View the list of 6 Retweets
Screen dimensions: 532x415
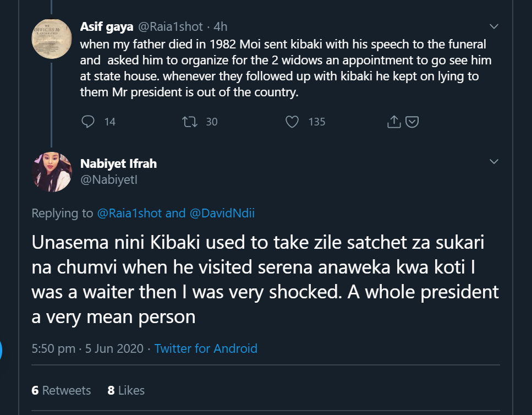[61, 390]
